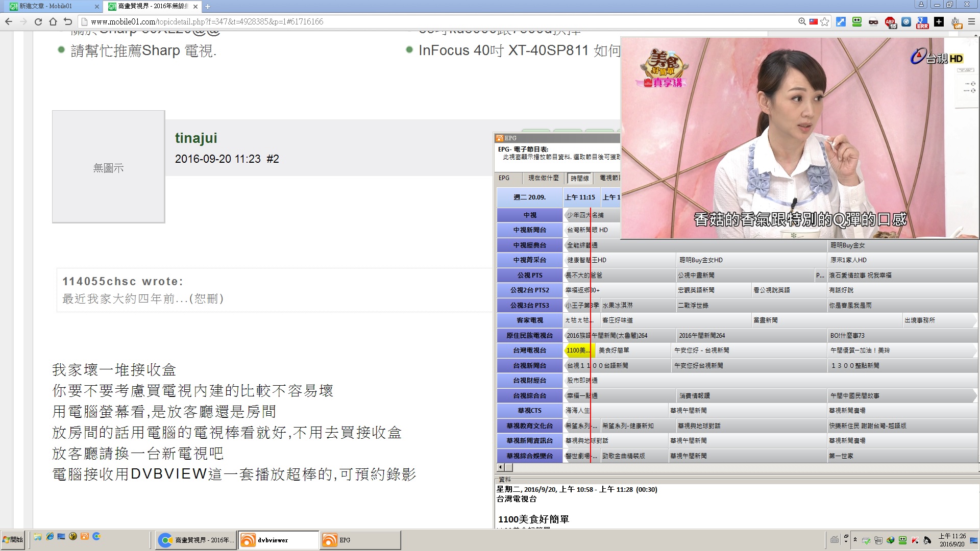
Task: Click the Taiwan flag icon in address bar
Action: (x=814, y=21)
